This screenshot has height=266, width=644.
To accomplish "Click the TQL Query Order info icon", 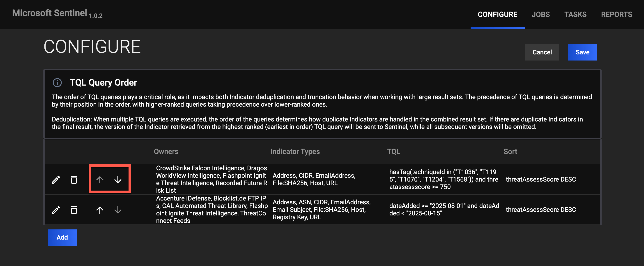I will tap(57, 82).
